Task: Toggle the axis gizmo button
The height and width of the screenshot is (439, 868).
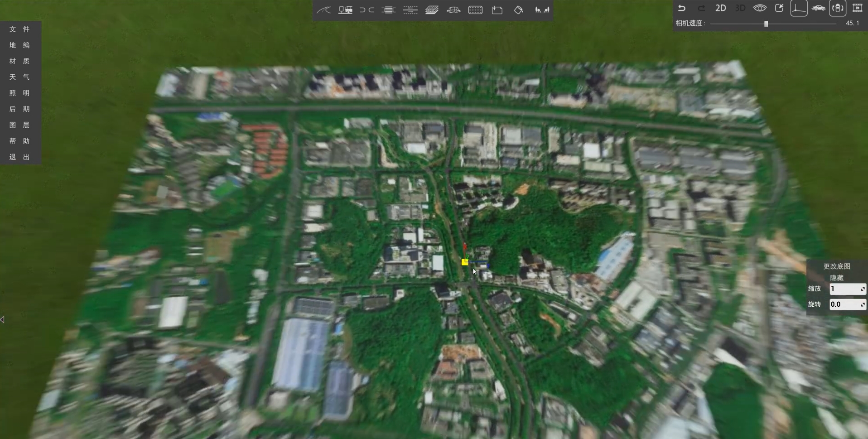Action: (x=799, y=8)
